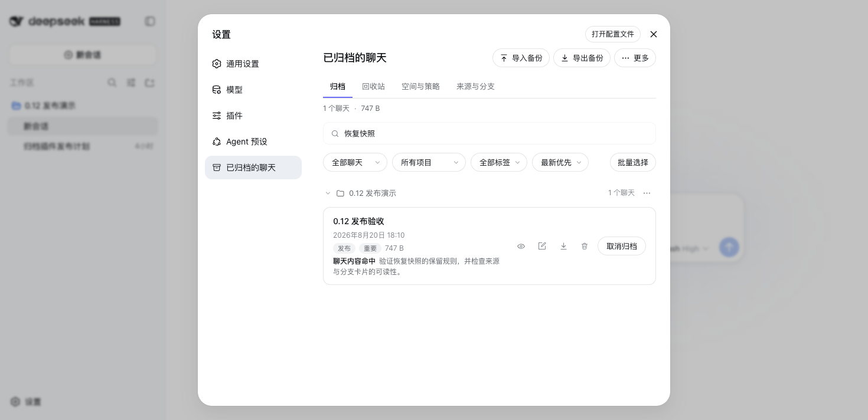
Task: Click 导出备份 button
Action: point(582,58)
